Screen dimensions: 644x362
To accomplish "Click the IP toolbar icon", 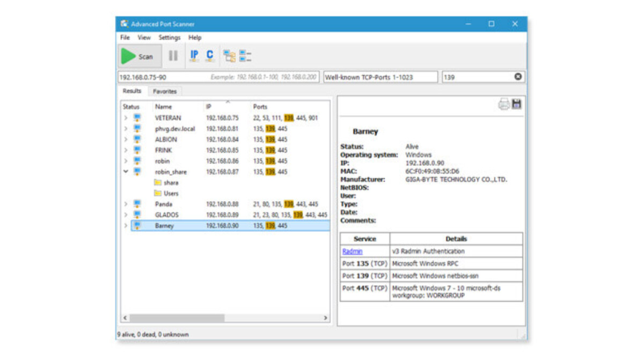I will click(194, 56).
